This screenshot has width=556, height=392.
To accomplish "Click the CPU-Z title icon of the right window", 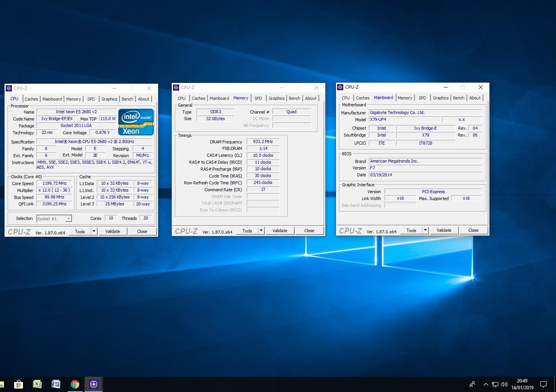I will (340, 87).
